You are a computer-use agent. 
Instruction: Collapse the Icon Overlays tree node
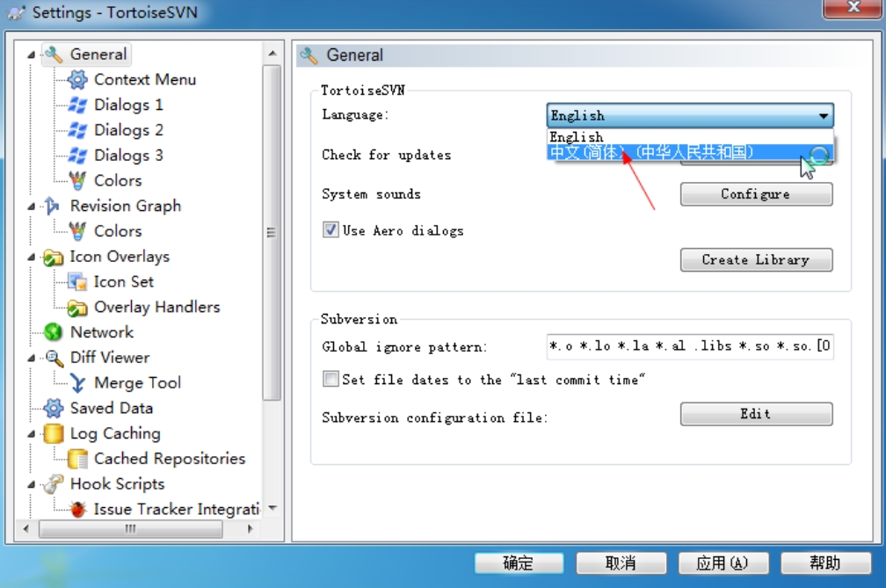(x=31, y=257)
